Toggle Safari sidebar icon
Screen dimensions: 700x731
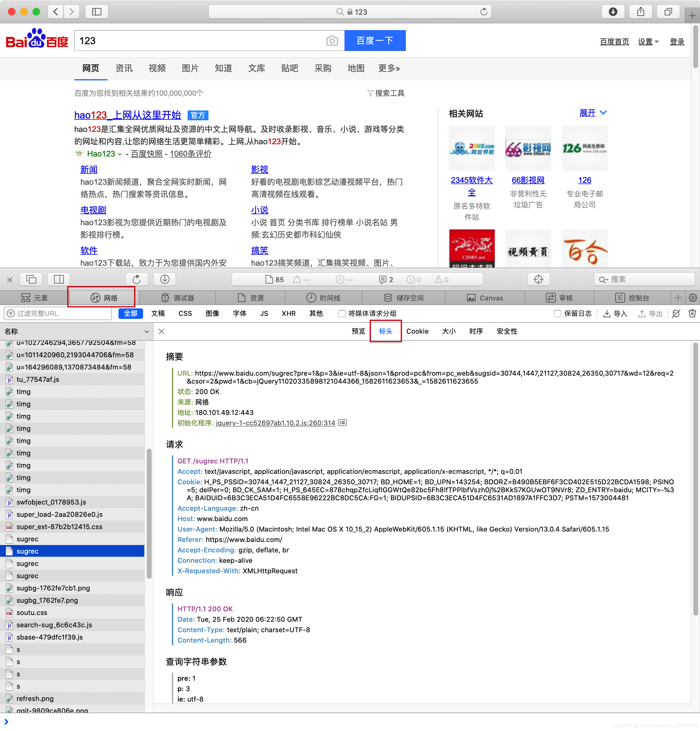(97, 12)
